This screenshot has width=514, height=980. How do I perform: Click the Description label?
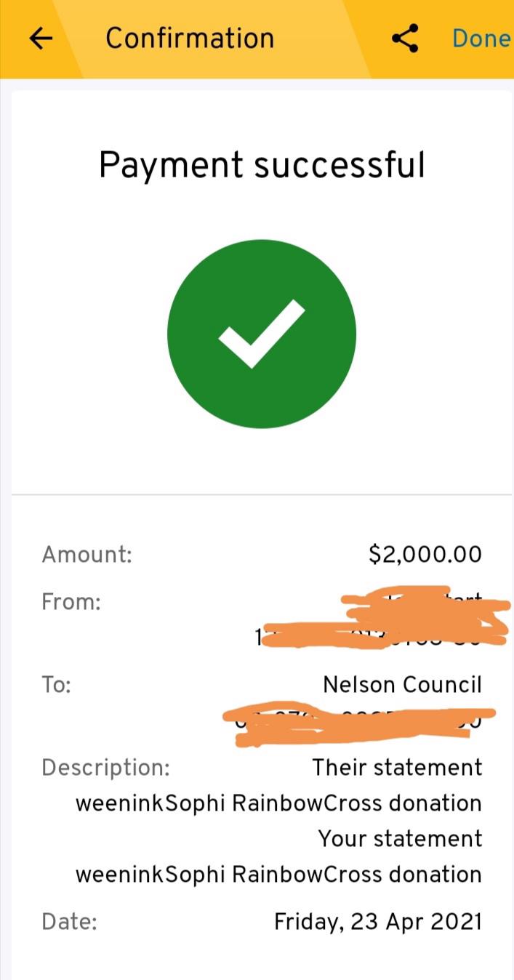[x=106, y=768]
